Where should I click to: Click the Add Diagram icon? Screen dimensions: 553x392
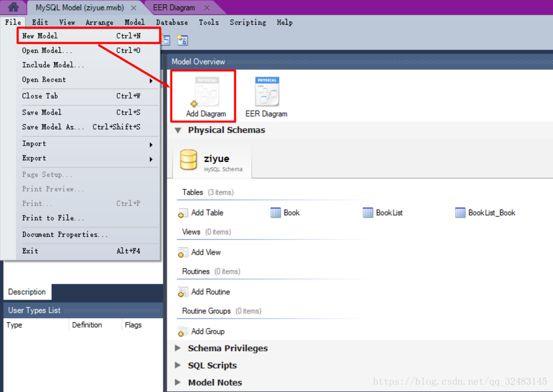[x=207, y=92]
